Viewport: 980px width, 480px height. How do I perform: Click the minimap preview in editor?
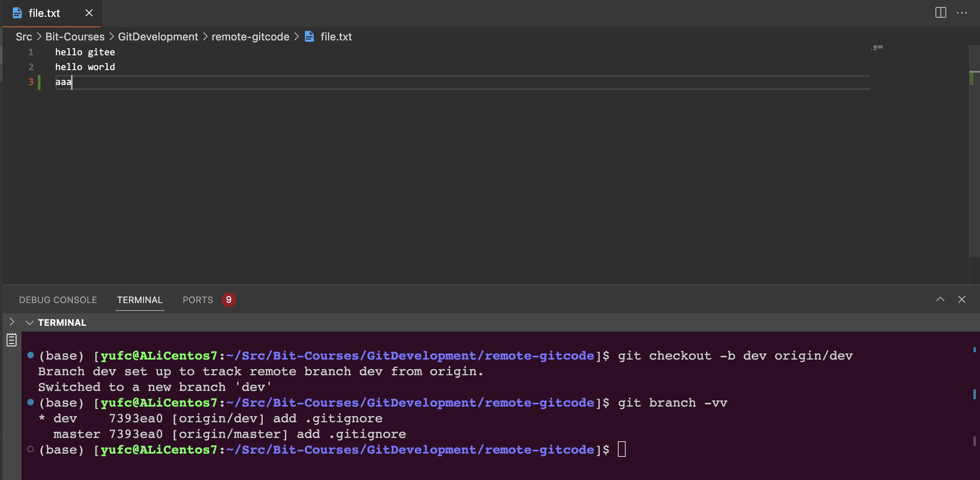878,48
